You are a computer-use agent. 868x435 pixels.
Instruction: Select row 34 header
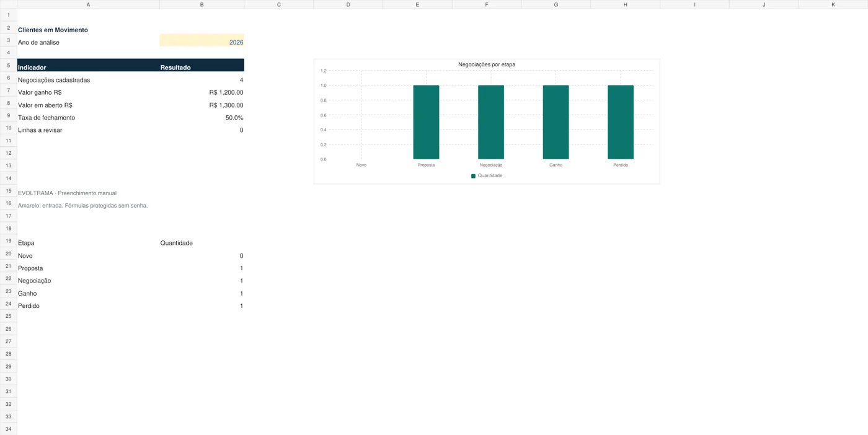(x=9, y=429)
